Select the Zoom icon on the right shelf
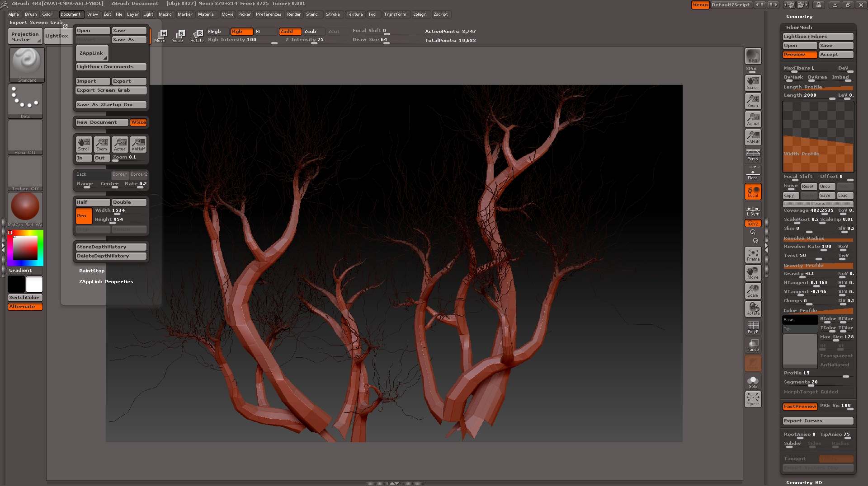Viewport: 868px width, 486px height. [752, 101]
